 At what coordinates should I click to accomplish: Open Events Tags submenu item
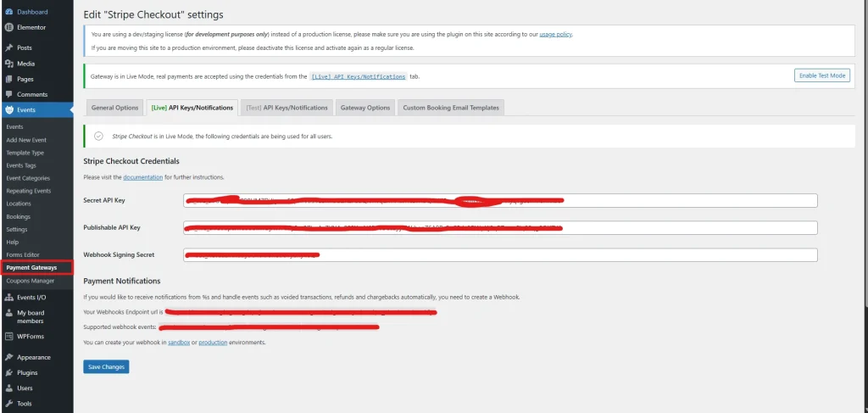point(21,165)
